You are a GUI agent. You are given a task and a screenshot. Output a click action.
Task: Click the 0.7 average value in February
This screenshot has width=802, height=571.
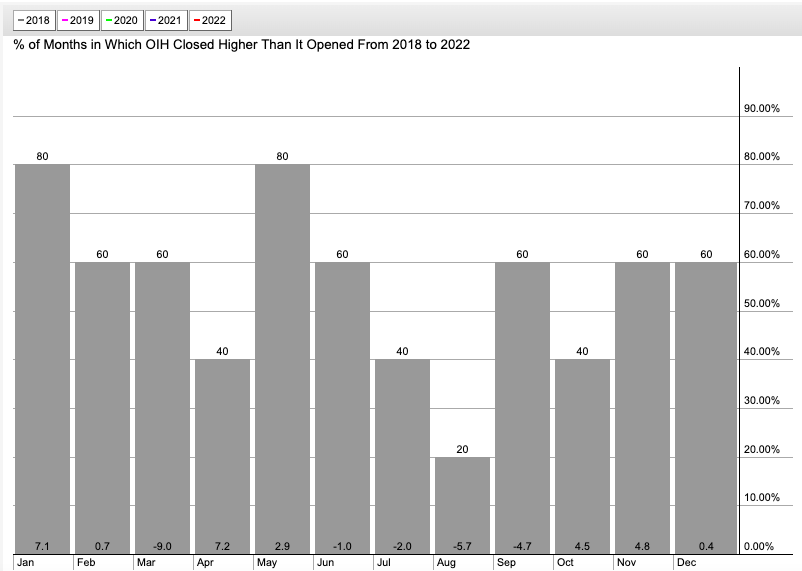(x=102, y=546)
